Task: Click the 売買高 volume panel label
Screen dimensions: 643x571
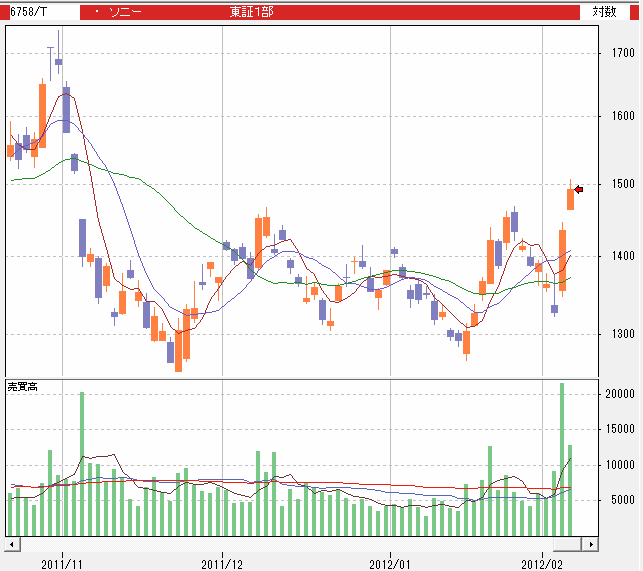Action: pos(23,386)
